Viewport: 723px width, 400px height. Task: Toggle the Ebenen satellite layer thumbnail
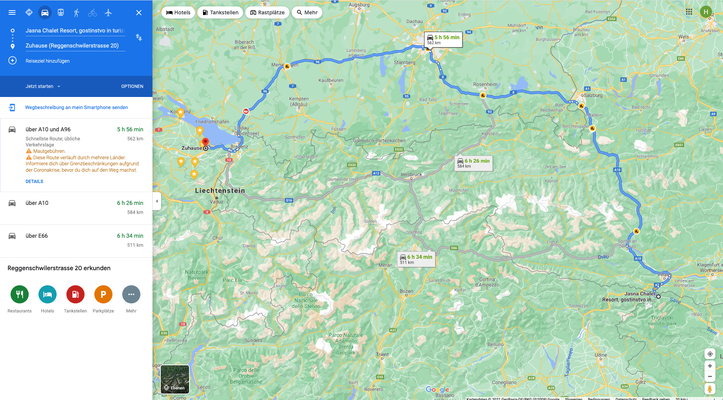tap(175, 379)
